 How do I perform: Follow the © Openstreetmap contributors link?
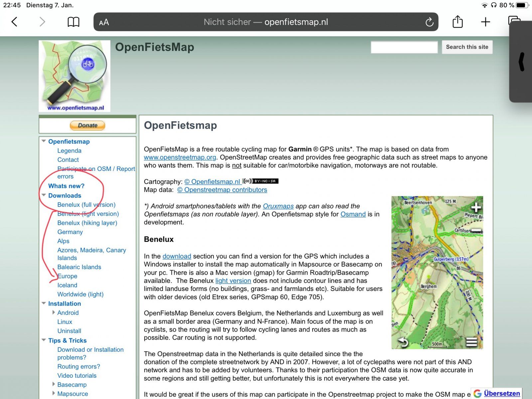222,190
